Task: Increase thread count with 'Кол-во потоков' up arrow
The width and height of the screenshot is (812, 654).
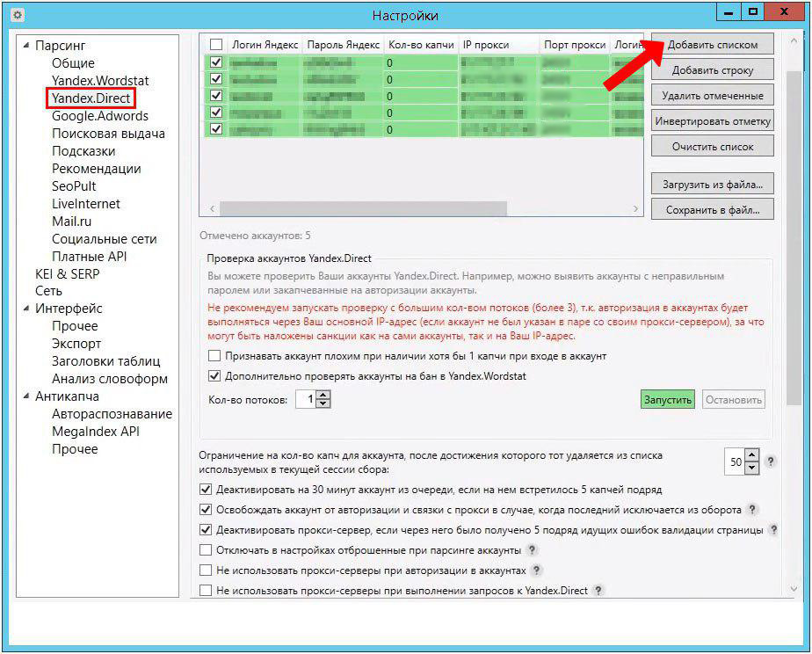Action: [x=323, y=396]
